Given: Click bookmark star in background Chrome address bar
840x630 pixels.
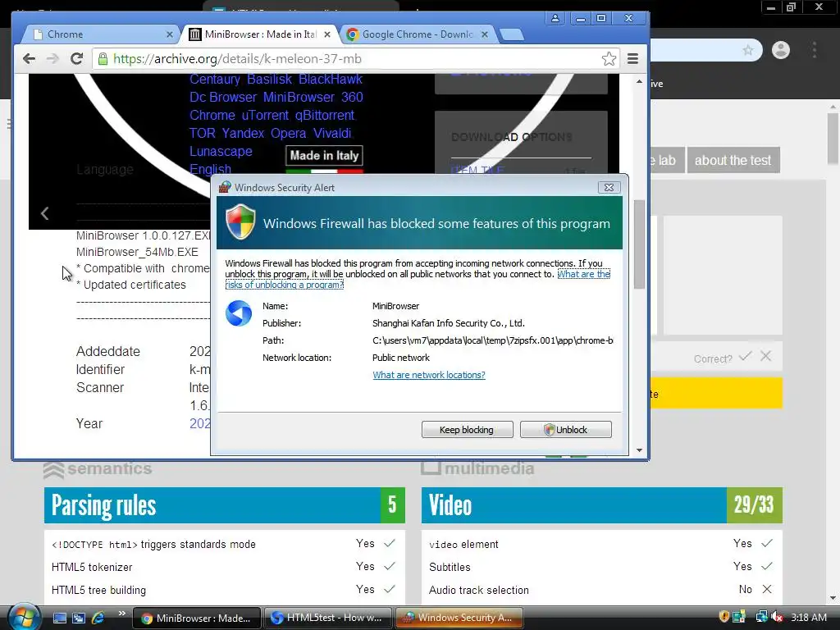Looking at the screenshot, I should coord(748,50).
